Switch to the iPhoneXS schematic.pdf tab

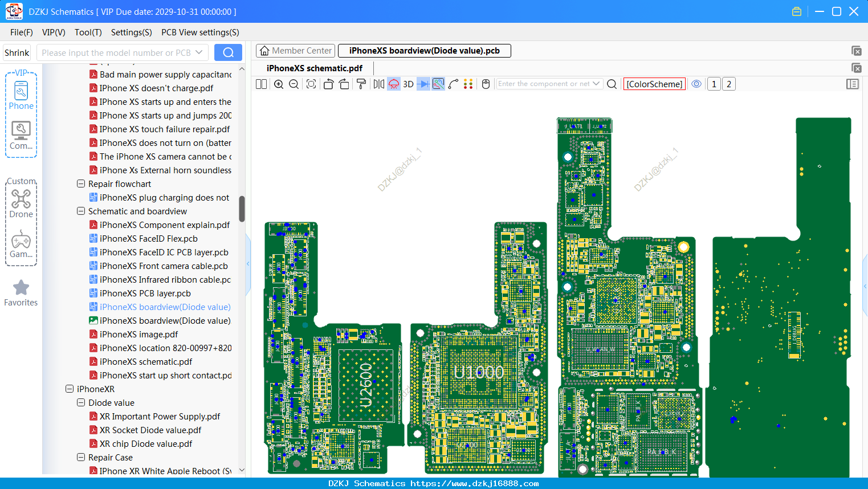[x=315, y=68]
